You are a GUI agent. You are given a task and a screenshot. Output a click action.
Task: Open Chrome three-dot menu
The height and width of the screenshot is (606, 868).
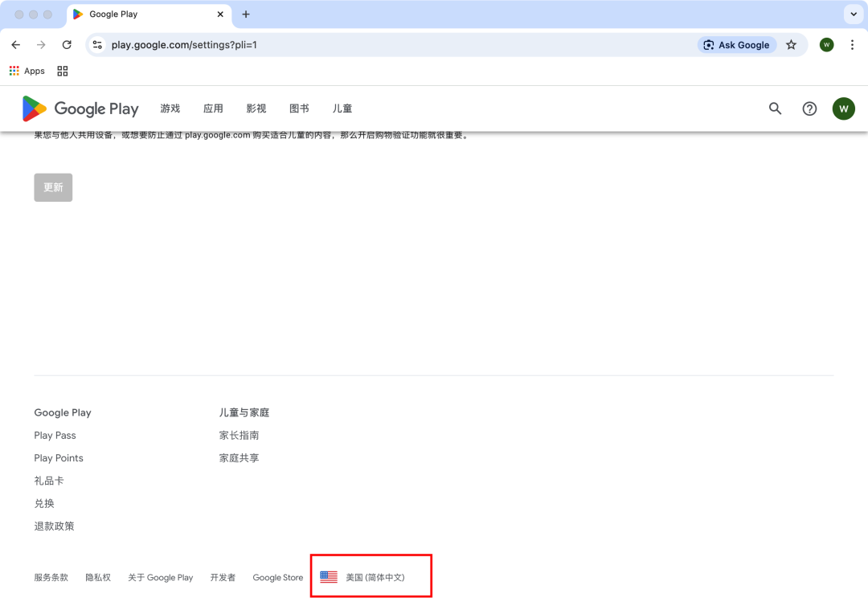pyautogui.click(x=852, y=45)
